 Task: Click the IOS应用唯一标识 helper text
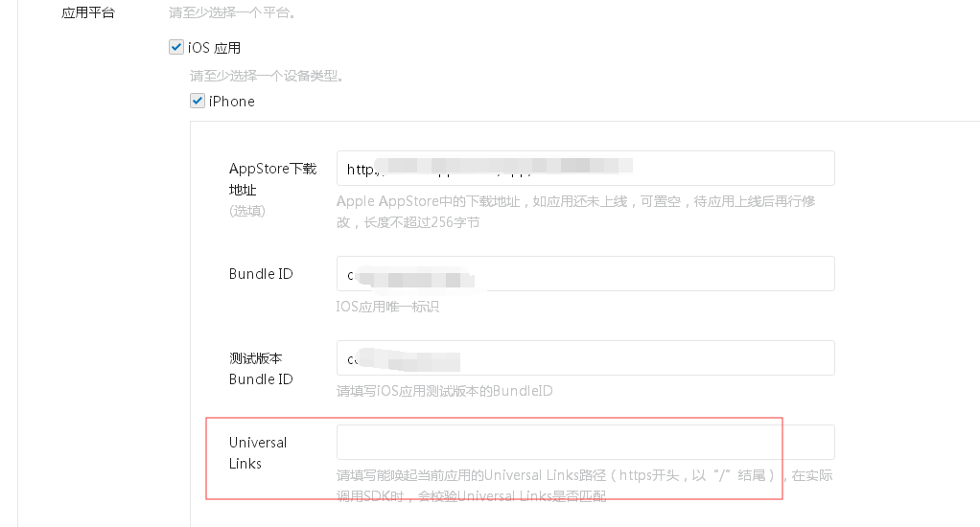click(387, 307)
